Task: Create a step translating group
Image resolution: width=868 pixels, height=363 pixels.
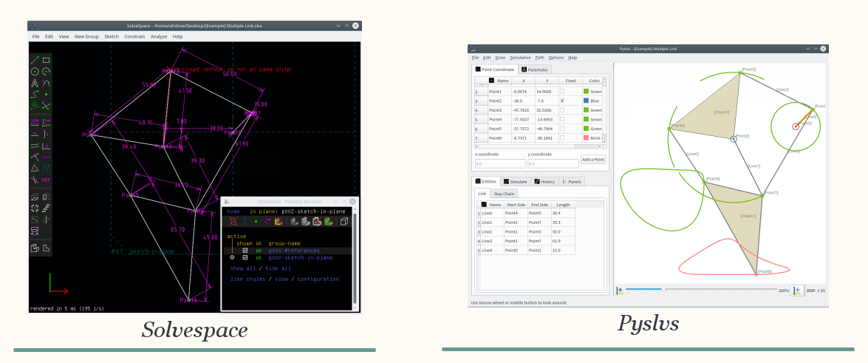Action: tap(47, 208)
